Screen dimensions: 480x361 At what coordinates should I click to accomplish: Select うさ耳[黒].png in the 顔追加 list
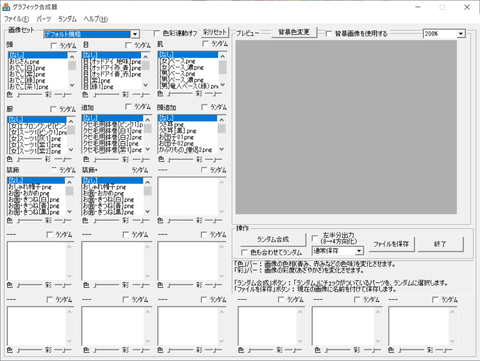coord(188,131)
